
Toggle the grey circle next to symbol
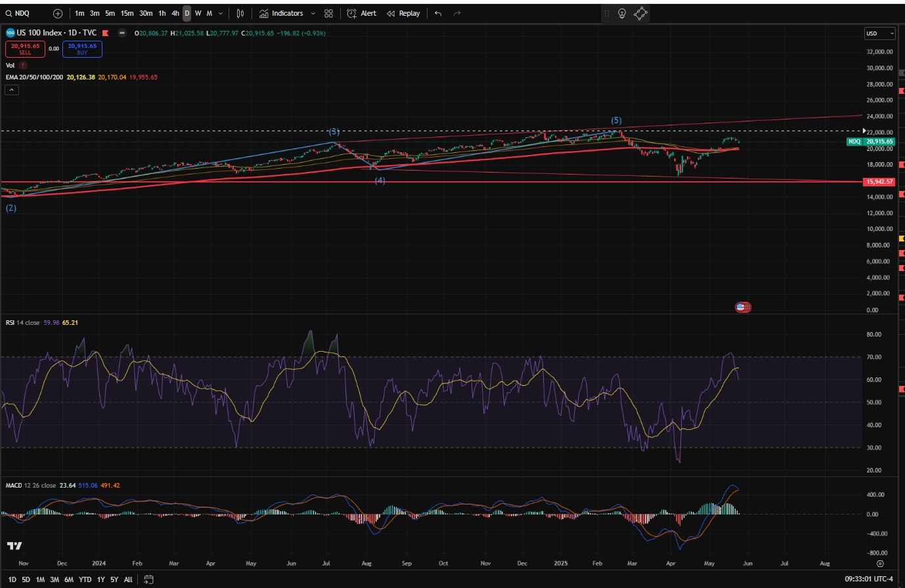[122, 33]
